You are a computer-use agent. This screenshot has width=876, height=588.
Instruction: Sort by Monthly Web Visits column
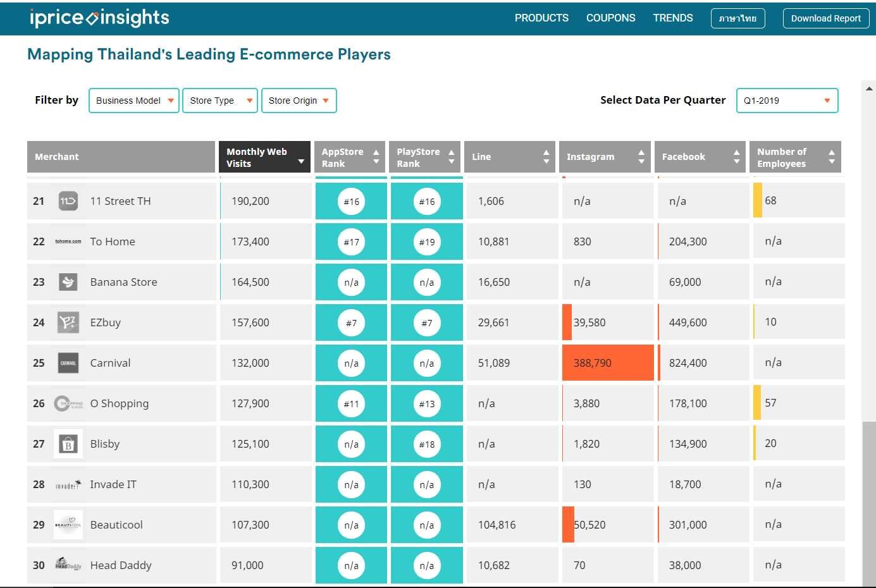click(x=264, y=157)
